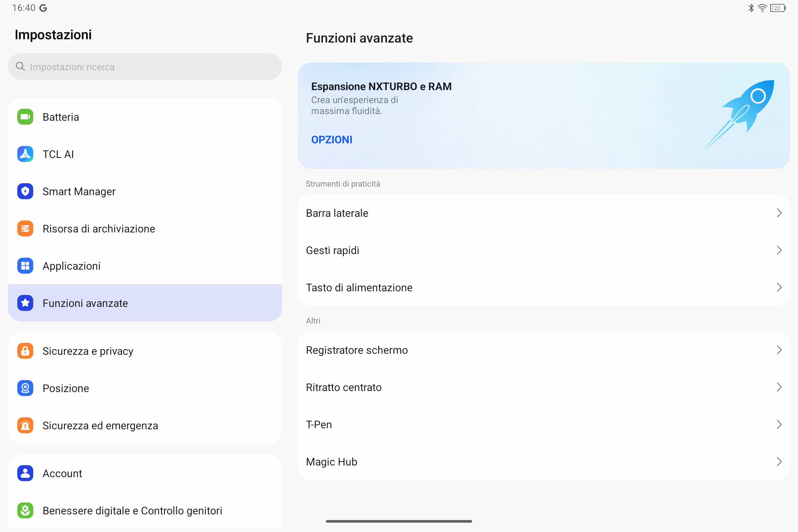798x532 pixels.
Task: Open Gesti rapidi using its arrow
Action: (x=779, y=250)
